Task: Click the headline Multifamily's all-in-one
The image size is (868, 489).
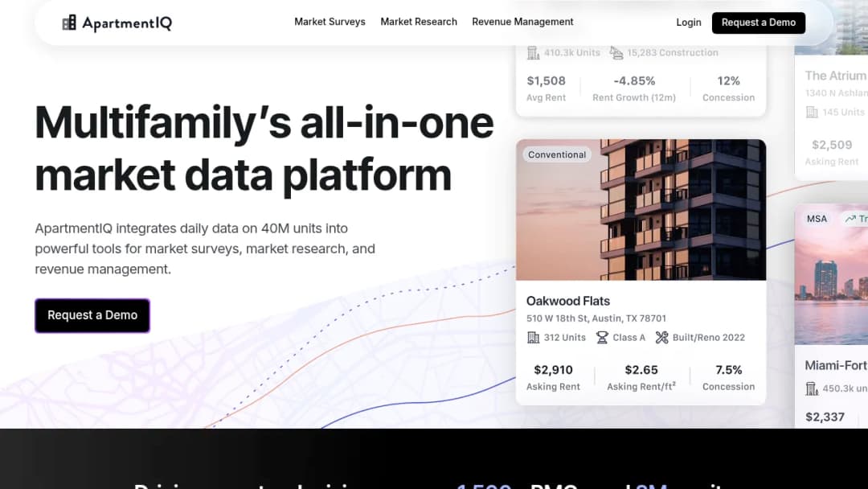Action: pyautogui.click(x=264, y=122)
